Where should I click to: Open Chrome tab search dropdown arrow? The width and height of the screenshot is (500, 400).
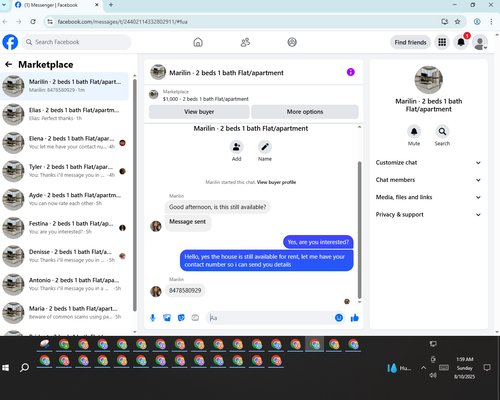(4, 5)
